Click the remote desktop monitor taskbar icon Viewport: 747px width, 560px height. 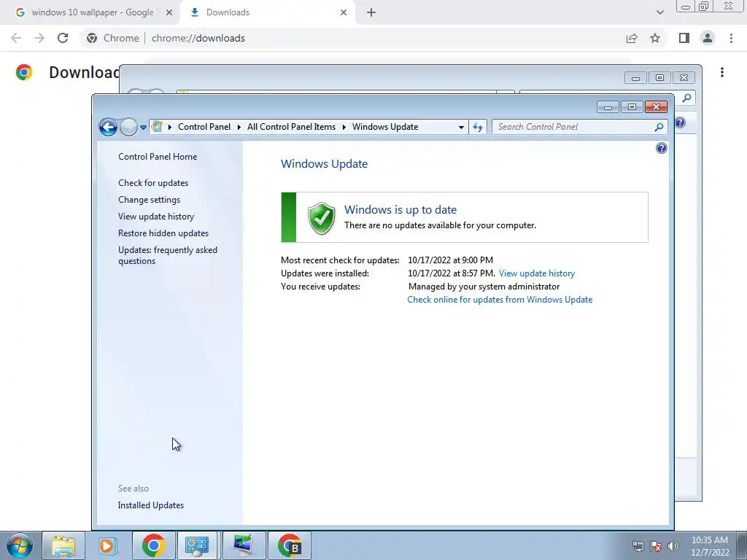click(244, 545)
